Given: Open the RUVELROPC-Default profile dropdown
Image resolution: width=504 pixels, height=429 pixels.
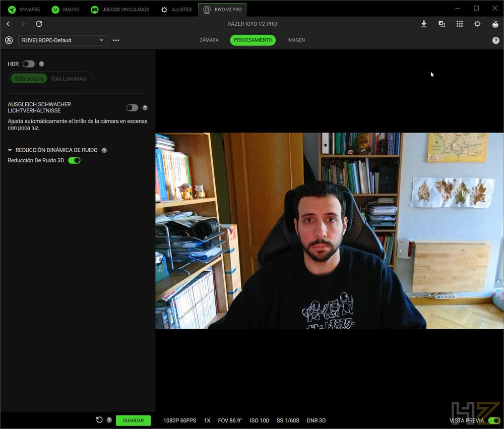Looking at the screenshot, I should click(x=62, y=40).
